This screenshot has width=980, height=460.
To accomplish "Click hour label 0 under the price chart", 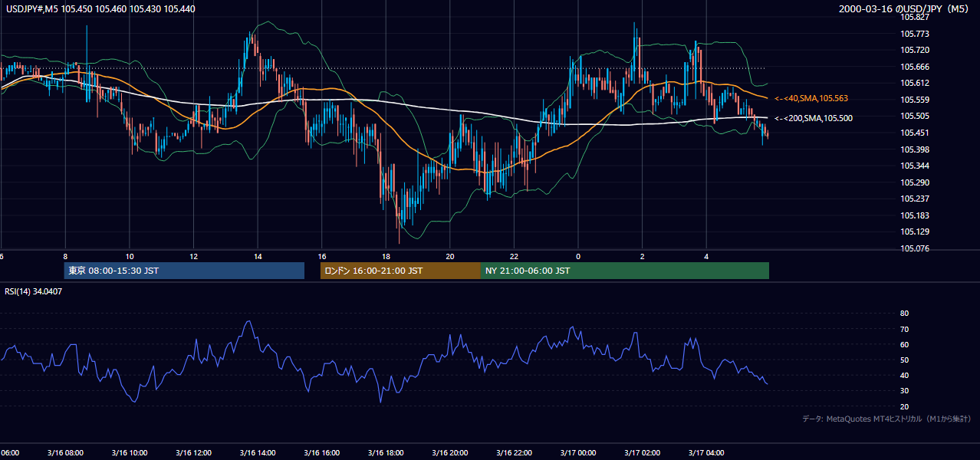I will click(x=578, y=256).
